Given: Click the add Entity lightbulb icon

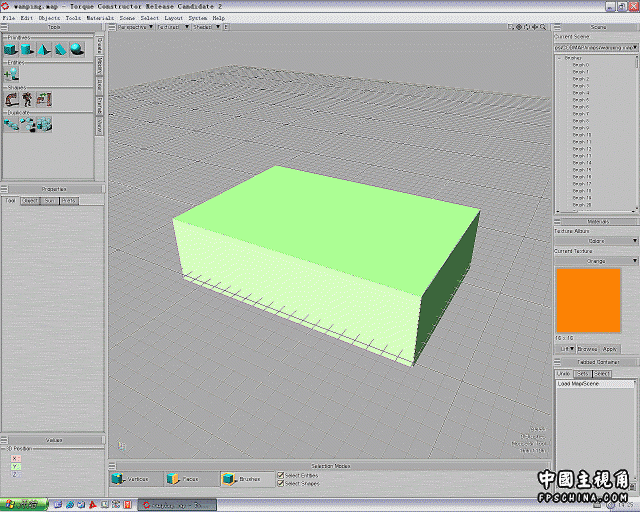Looking at the screenshot, I should [x=12, y=73].
